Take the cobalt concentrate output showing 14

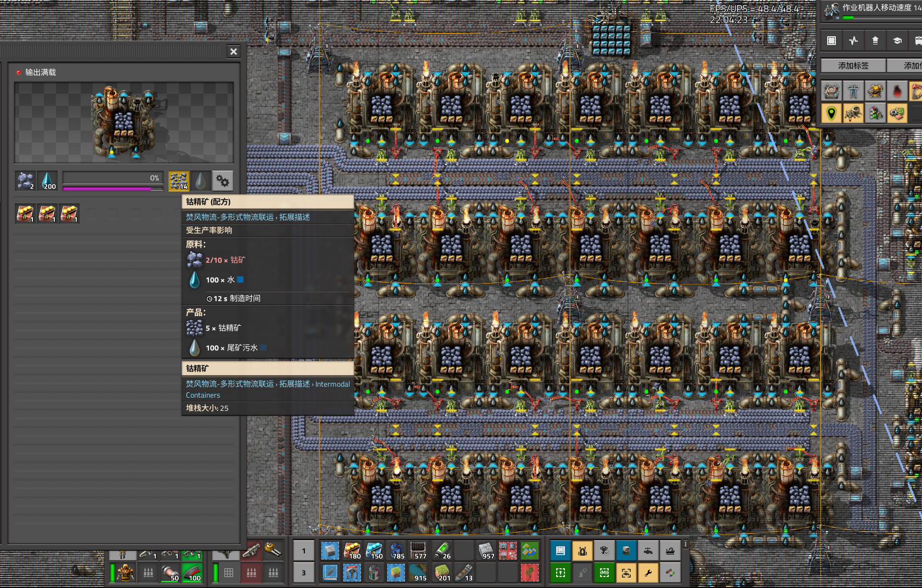179,180
